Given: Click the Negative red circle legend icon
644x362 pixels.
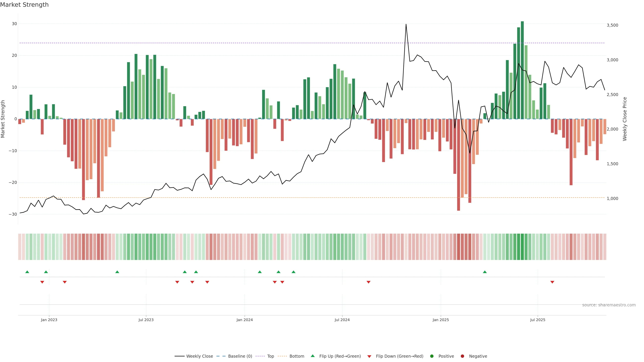Looking at the screenshot, I should coord(462,356).
